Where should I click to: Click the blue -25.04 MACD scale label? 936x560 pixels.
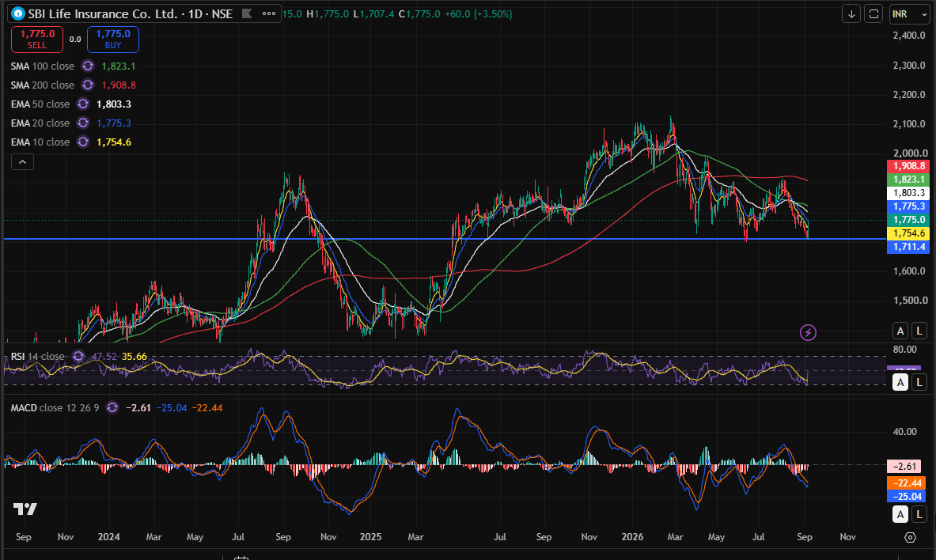pos(906,496)
